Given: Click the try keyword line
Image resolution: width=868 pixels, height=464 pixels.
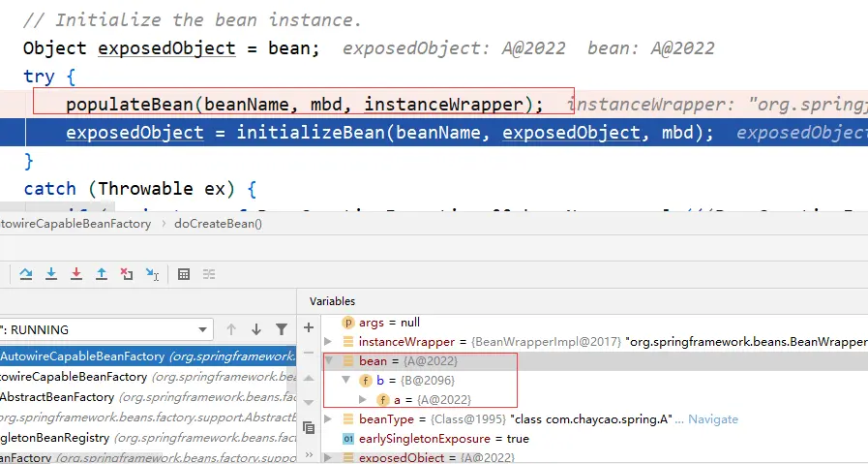Looking at the screenshot, I should [49, 77].
